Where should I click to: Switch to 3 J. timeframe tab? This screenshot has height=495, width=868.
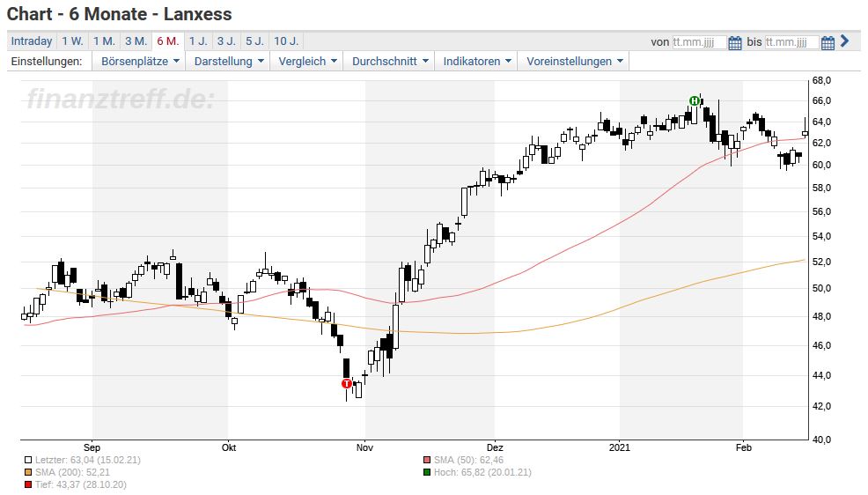(226, 41)
